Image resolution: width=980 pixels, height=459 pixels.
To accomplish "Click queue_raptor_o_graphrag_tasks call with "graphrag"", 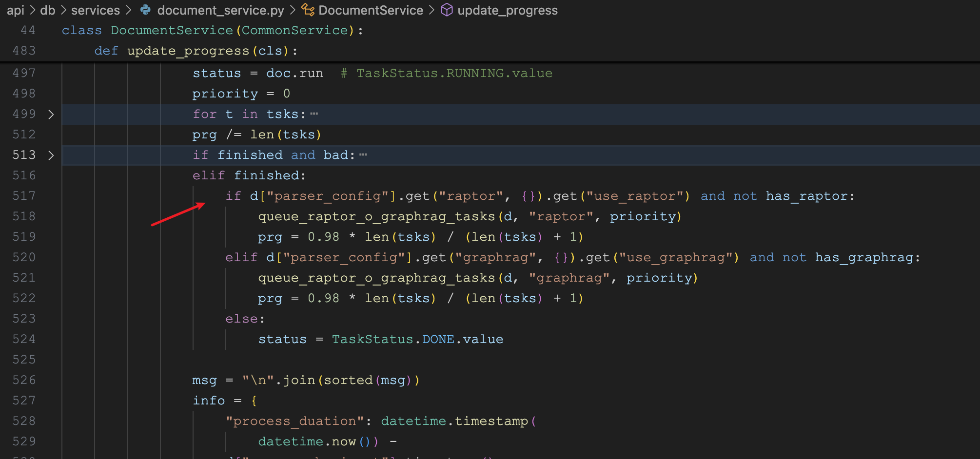I will 478,278.
